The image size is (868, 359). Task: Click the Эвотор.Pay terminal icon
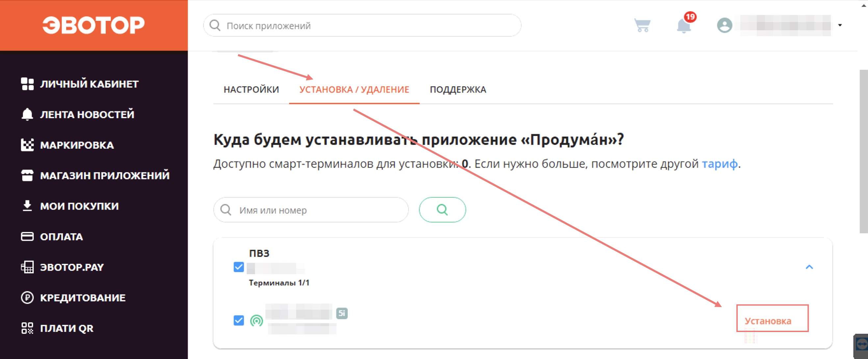[27, 267]
